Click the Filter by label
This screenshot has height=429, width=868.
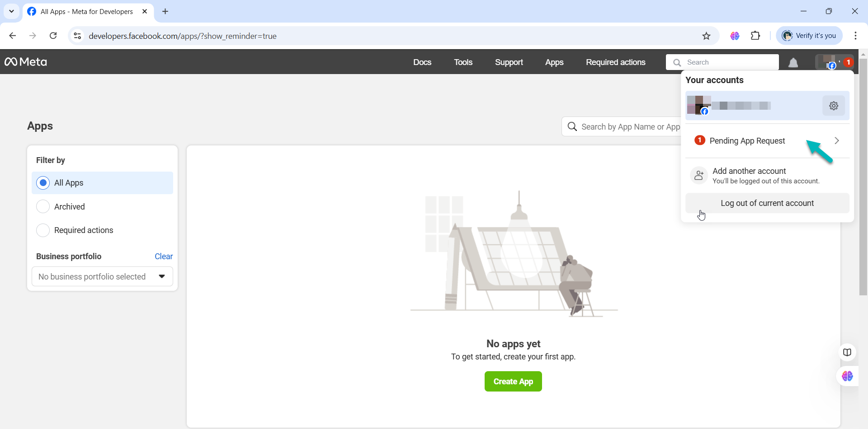click(51, 160)
